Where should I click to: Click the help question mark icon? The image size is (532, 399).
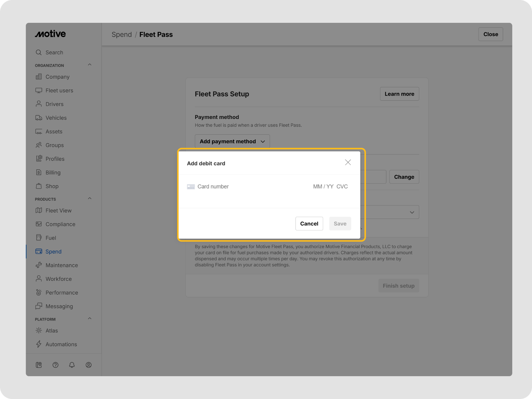click(x=55, y=365)
